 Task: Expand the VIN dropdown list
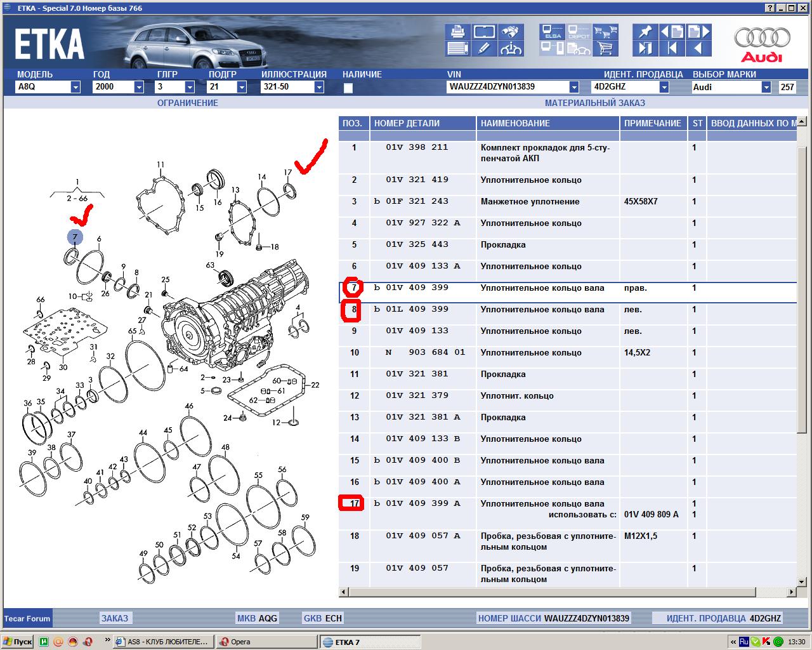(x=573, y=87)
